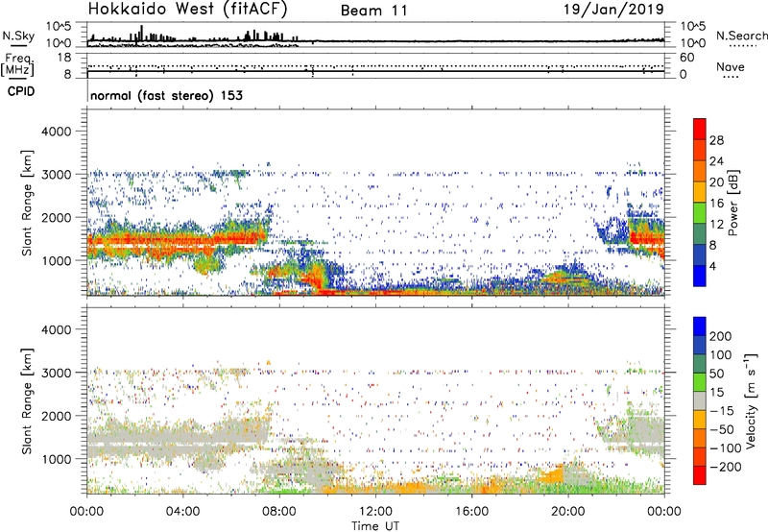Click the 'N.Search' label
768x532 pixels.
point(741,36)
